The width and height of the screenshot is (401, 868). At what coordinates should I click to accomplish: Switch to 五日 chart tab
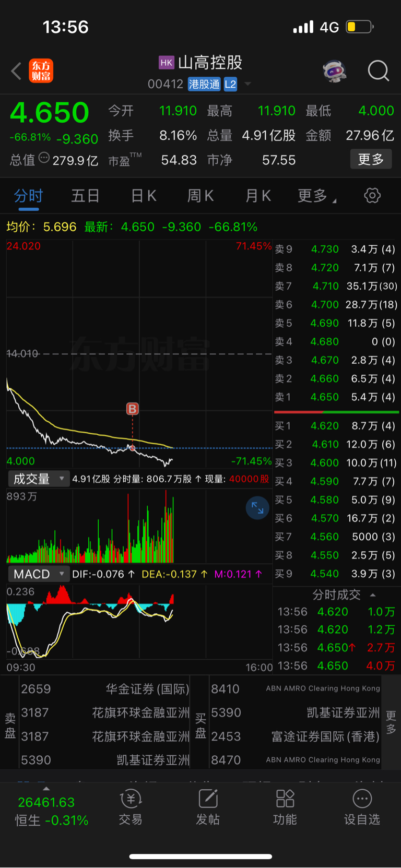[85, 196]
